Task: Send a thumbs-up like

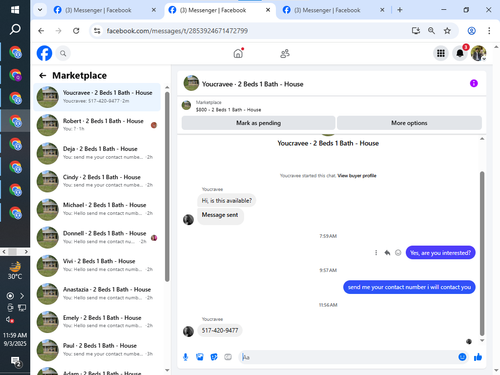Action: [x=478, y=357]
